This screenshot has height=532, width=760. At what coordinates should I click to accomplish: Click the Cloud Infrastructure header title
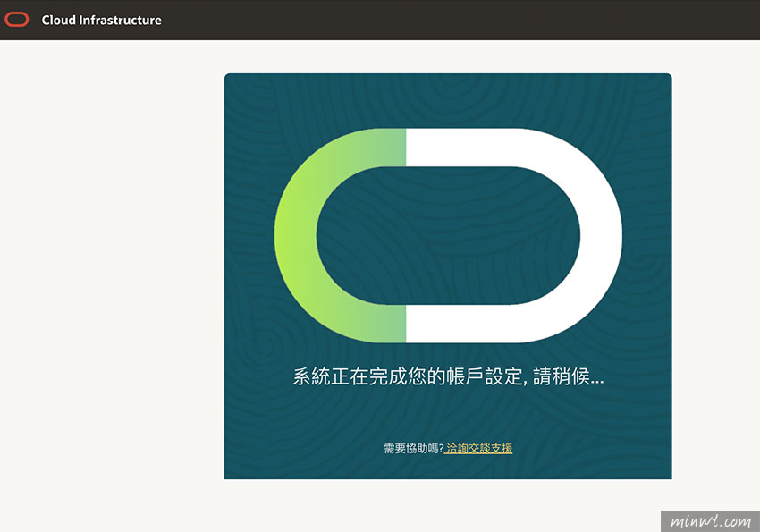tap(101, 20)
